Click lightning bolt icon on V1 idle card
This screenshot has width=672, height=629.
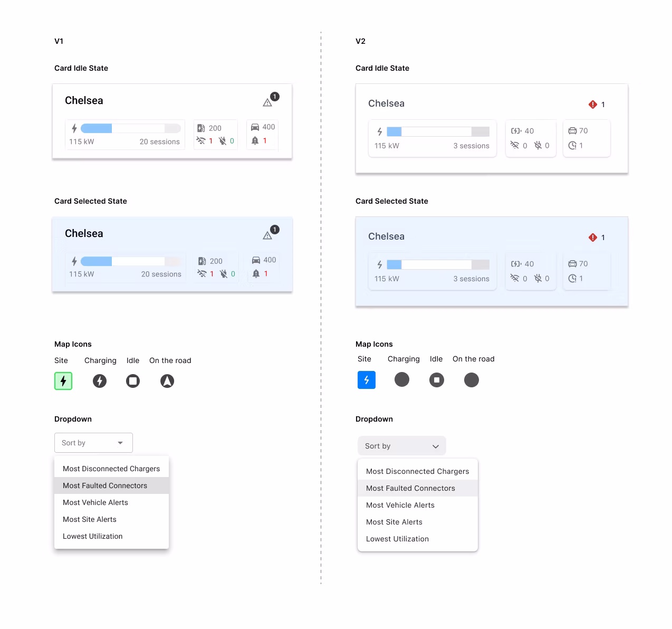pyautogui.click(x=74, y=128)
